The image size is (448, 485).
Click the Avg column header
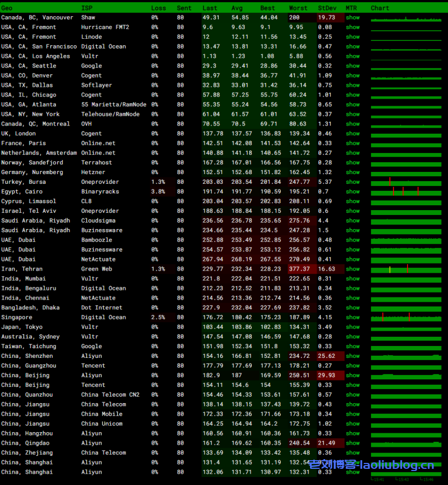[237, 8]
